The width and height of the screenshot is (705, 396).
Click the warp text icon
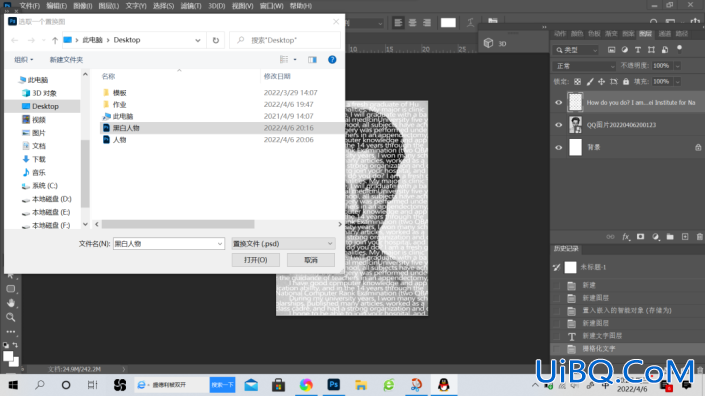coord(470,22)
